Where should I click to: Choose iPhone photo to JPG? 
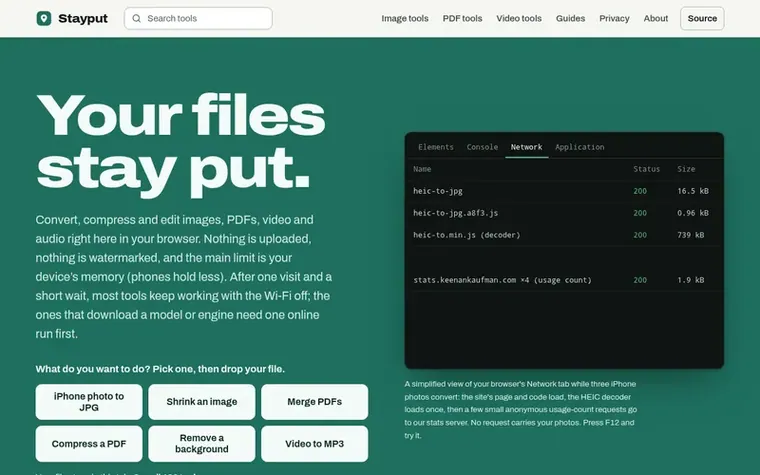point(89,402)
